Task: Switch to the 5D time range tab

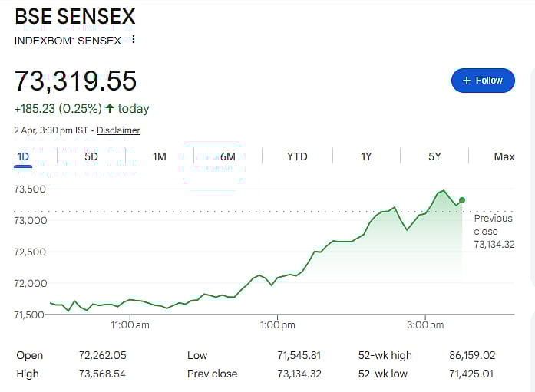Action: [x=91, y=156]
